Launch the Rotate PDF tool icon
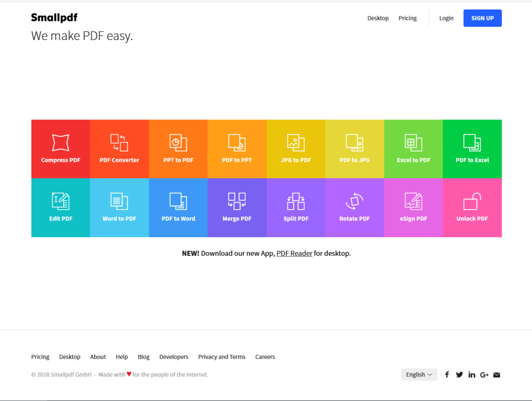 [355, 201]
